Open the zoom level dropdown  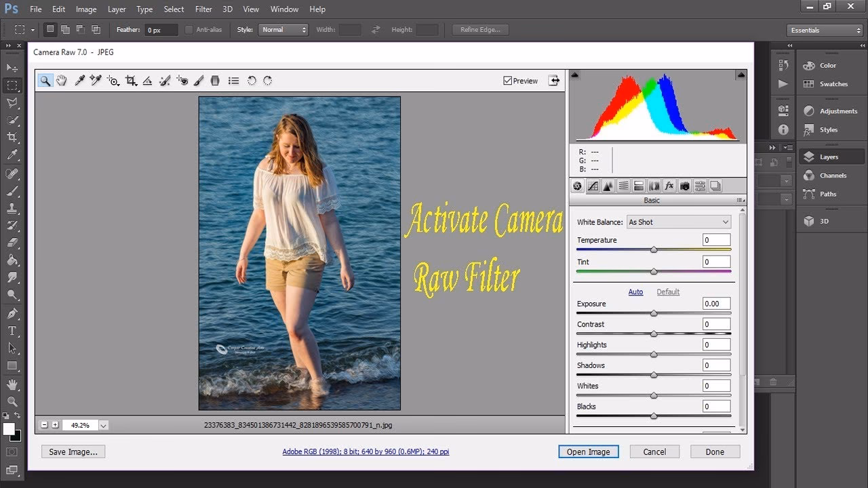(102, 425)
